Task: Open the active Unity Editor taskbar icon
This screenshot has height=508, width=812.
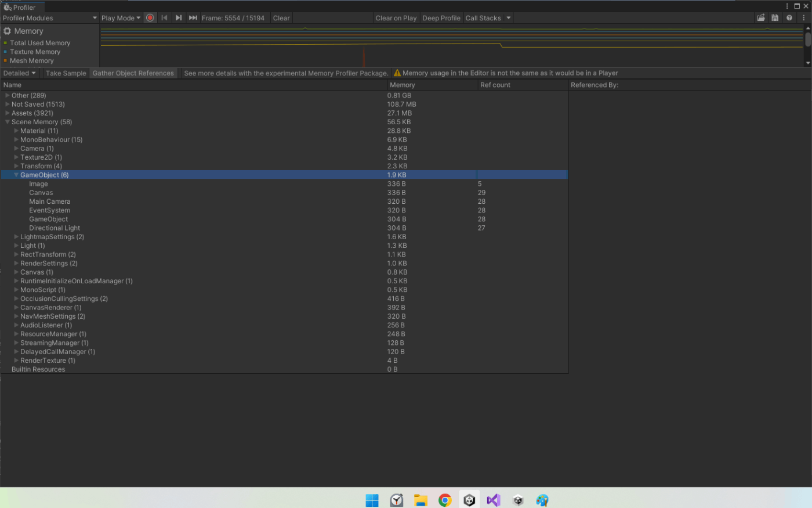Action: click(469, 500)
